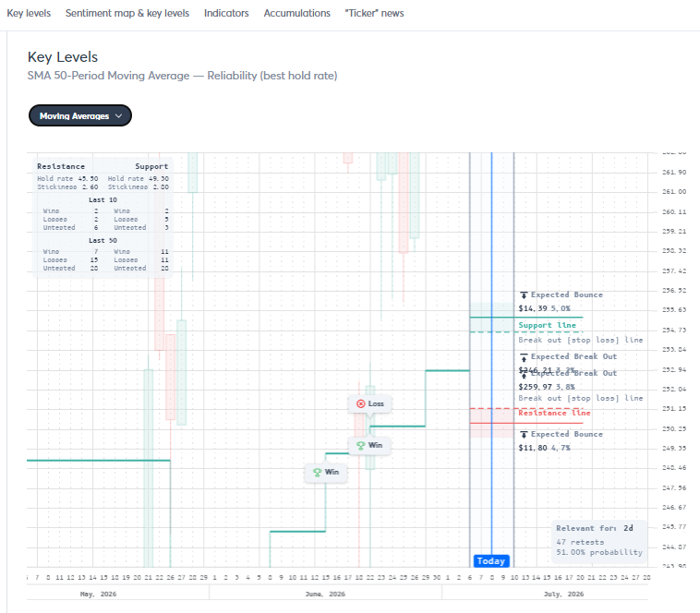
Task: Select the Resistance line label
Action: pyautogui.click(x=554, y=413)
